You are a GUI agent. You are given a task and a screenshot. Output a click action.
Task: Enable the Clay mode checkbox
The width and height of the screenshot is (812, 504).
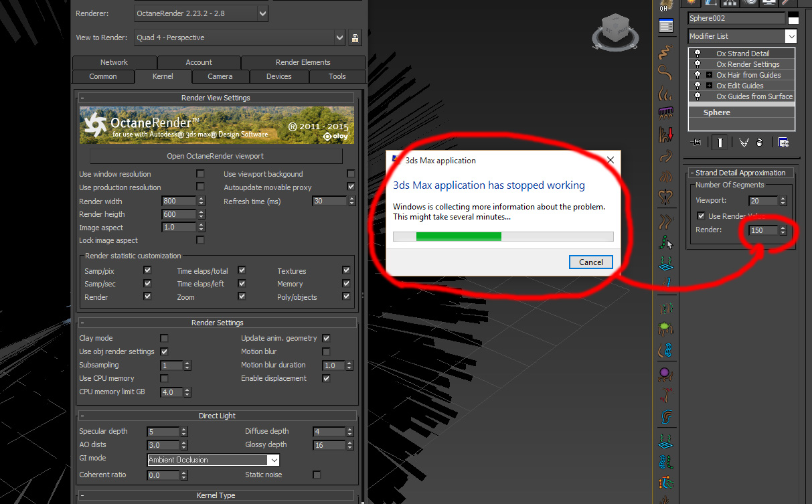164,339
